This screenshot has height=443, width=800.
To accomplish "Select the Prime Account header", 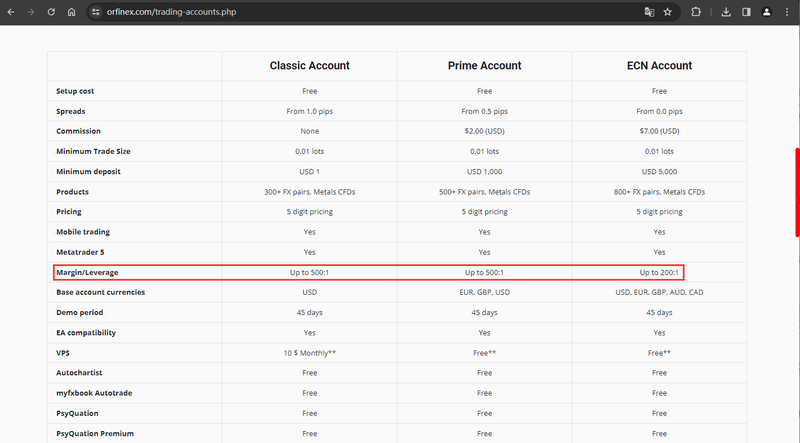I will tap(485, 66).
